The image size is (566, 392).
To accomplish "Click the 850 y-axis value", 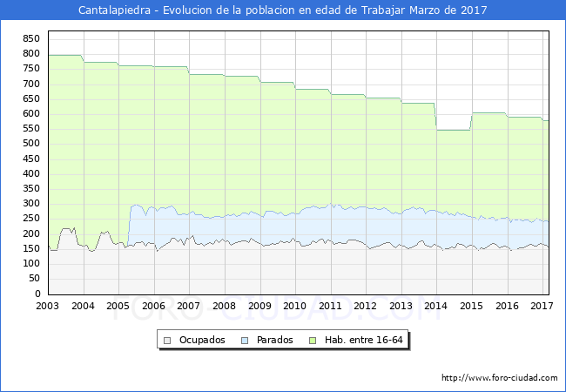I will pyautogui.click(x=31, y=39).
